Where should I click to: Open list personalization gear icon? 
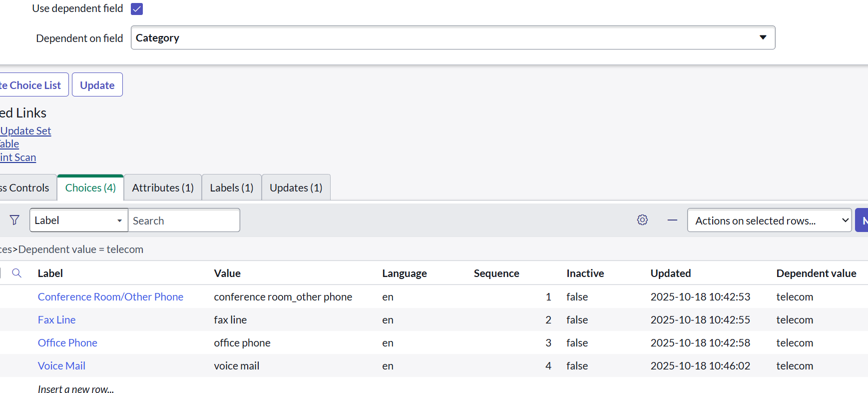click(642, 220)
